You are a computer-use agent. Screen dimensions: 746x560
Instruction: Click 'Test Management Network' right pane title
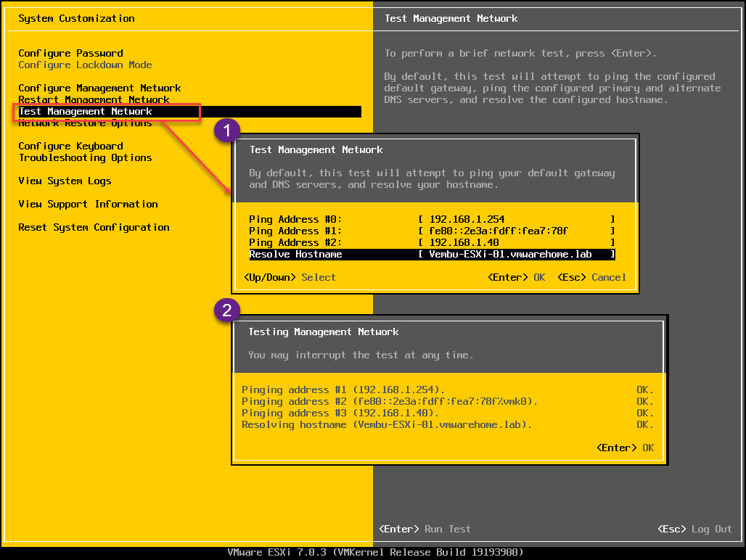point(451,19)
